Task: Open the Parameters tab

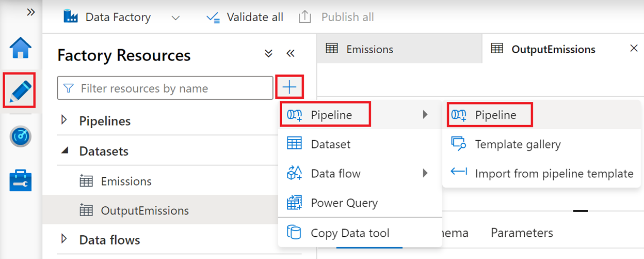Action: coord(522,233)
